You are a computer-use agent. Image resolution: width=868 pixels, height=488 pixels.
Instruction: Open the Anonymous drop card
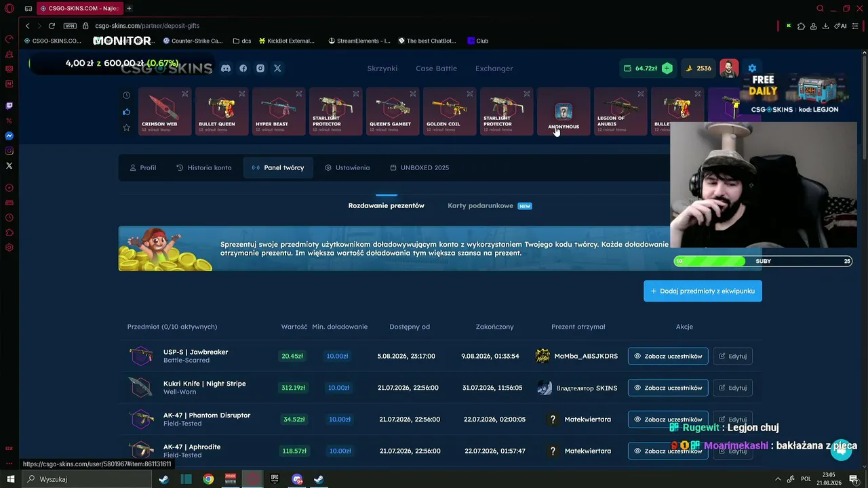click(x=564, y=112)
